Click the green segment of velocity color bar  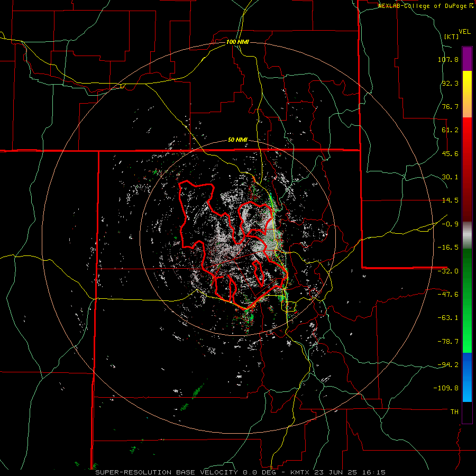click(467, 300)
